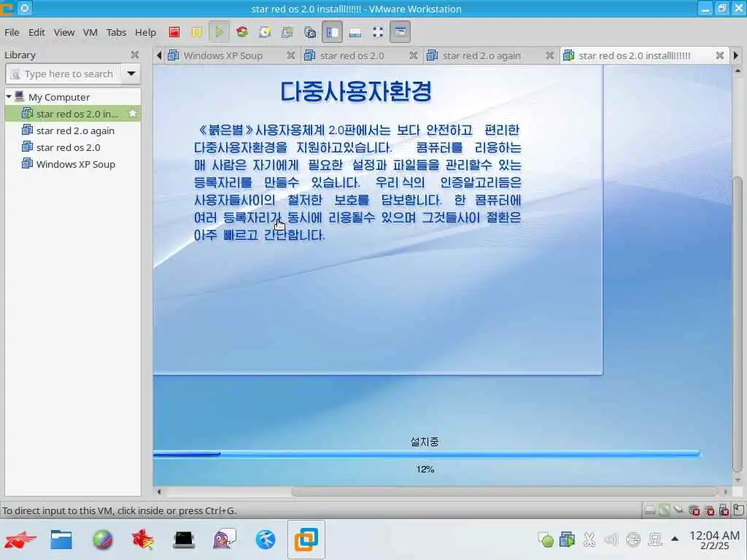
Task: Close the star red os 2.0 installl!!!!!! tab
Action: 719,55
